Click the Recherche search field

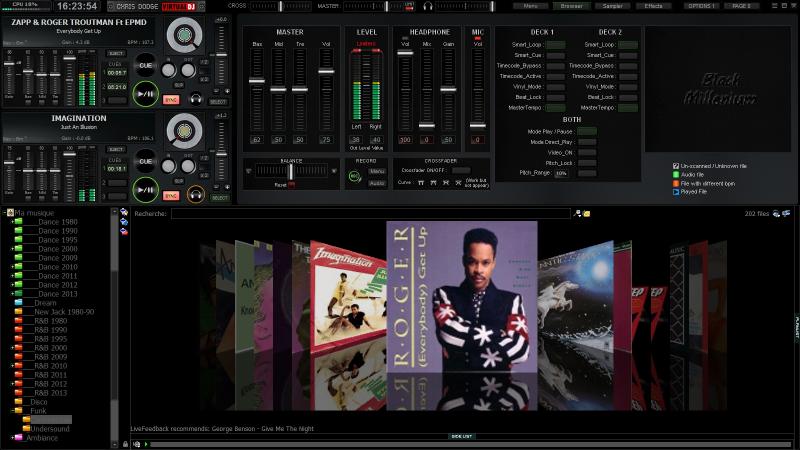tap(370, 213)
